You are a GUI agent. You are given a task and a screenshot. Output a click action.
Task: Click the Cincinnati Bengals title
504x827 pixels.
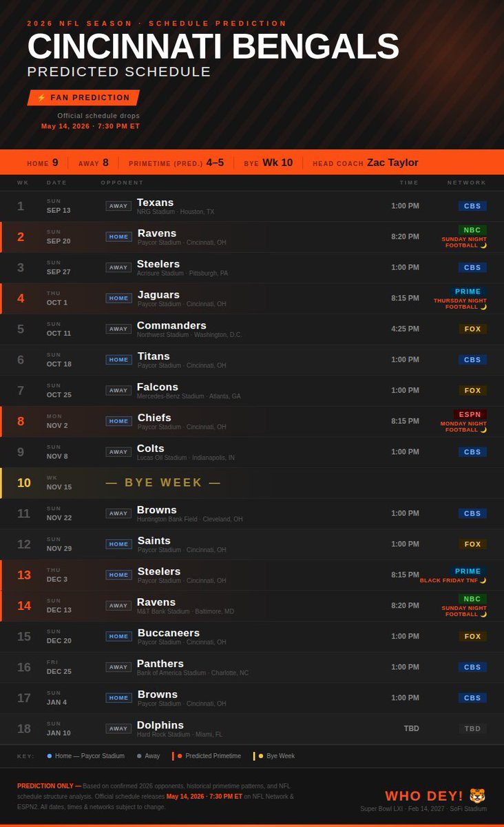[213, 47]
